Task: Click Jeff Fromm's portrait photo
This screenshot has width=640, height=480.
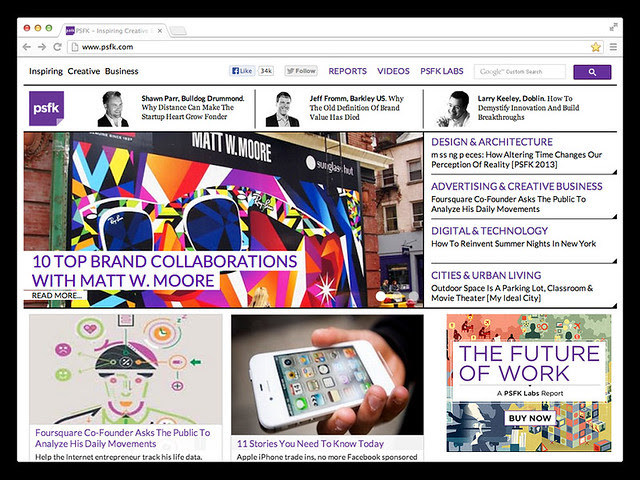Action: point(282,109)
